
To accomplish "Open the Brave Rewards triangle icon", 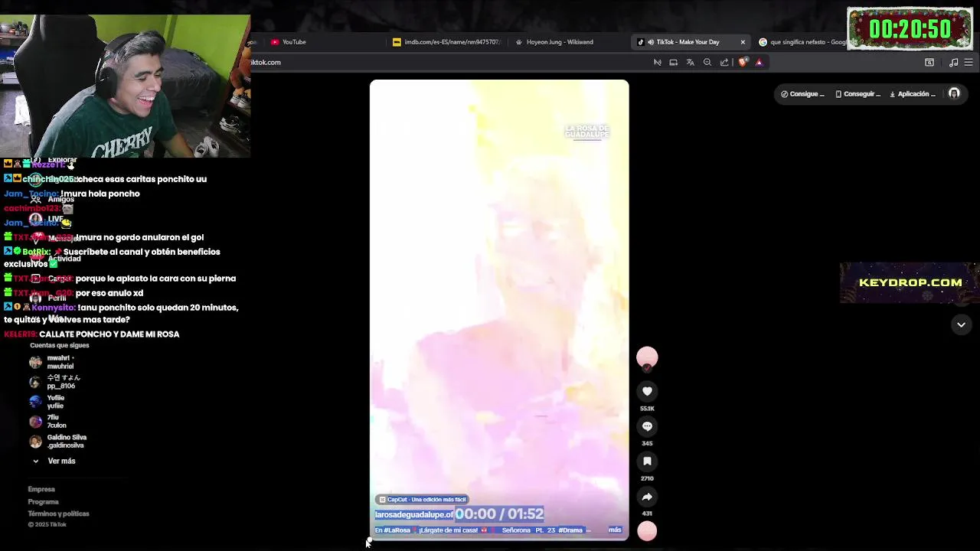I will [x=759, y=63].
